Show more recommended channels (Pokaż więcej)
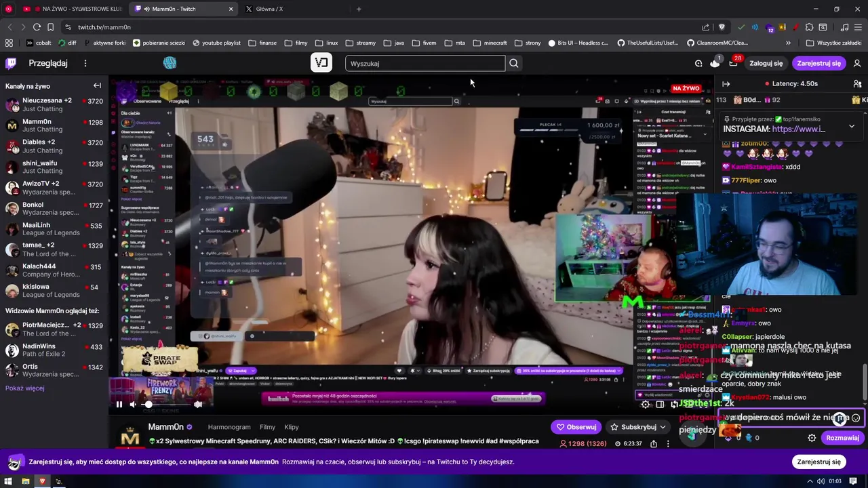868x488 pixels. (25, 388)
